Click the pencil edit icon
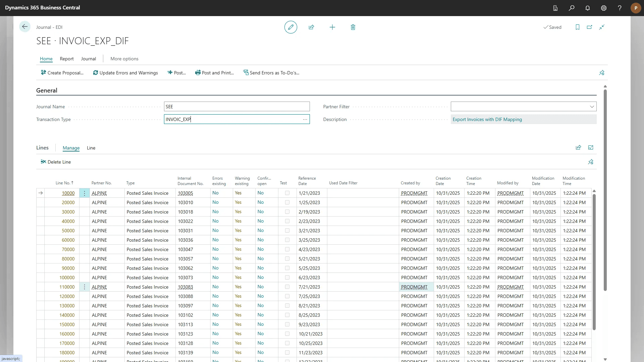Viewport: 644px width, 362px height. 291,27
